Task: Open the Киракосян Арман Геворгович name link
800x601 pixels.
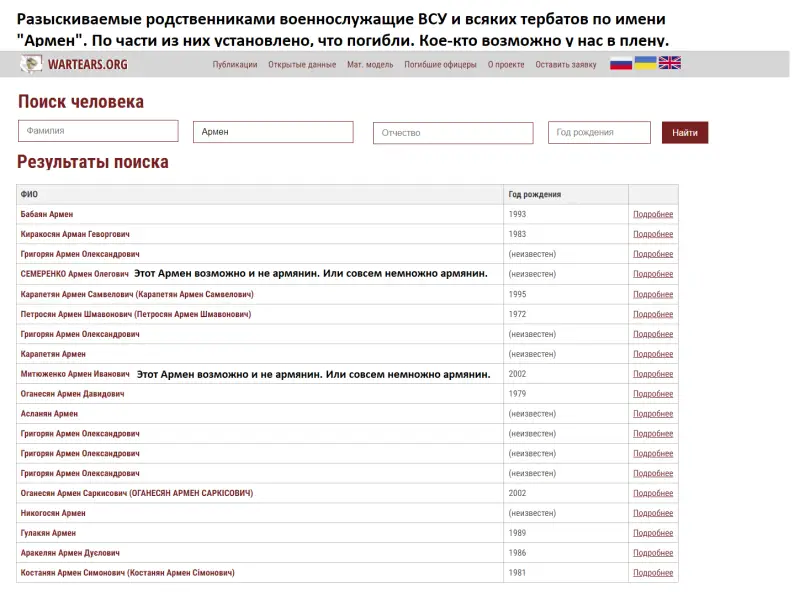Action: [75, 234]
